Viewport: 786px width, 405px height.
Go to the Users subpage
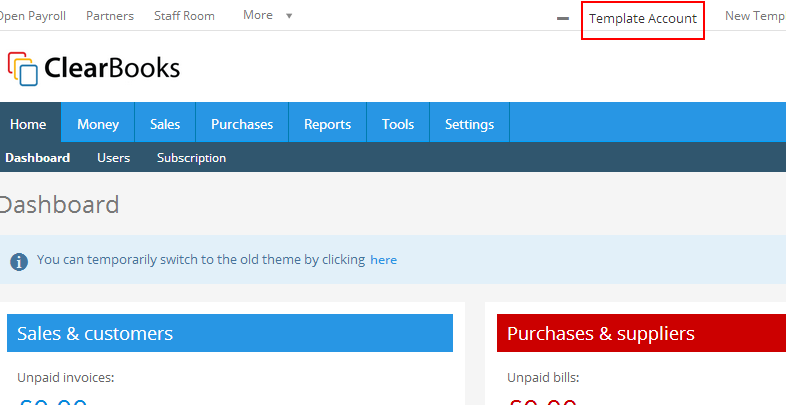coord(113,158)
